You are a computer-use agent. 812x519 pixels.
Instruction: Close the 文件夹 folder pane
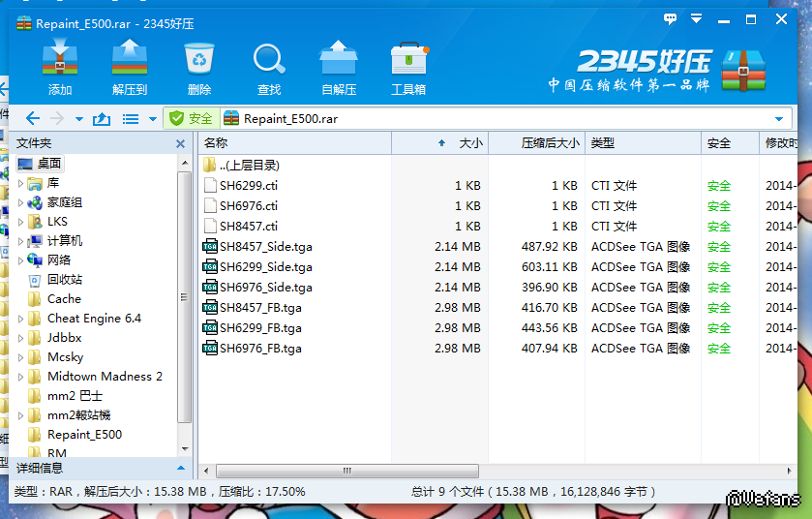[x=180, y=143]
